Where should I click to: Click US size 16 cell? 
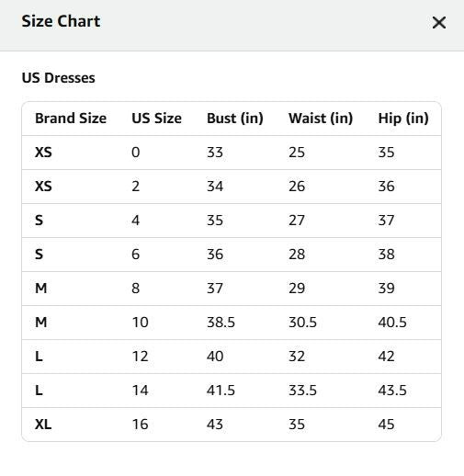point(140,425)
